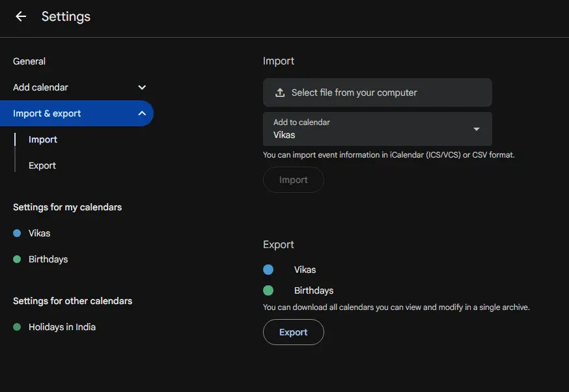Screen dimensions: 569x392
Task: Click the Export button to download calendars
Action: pyautogui.click(x=293, y=331)
